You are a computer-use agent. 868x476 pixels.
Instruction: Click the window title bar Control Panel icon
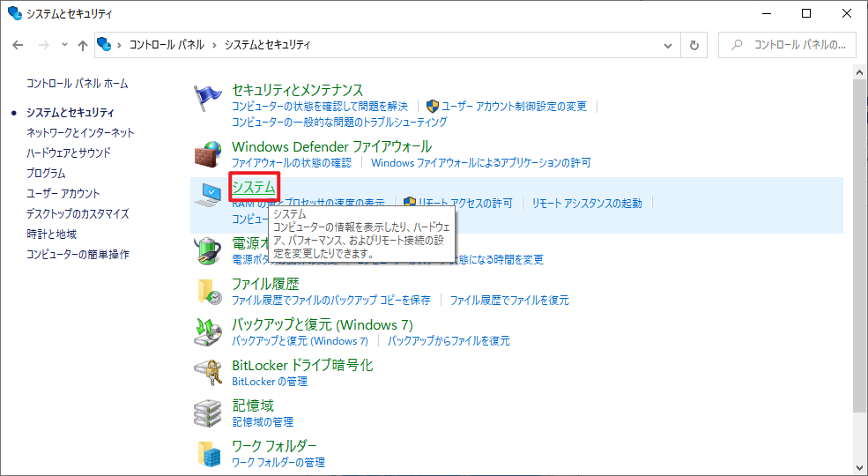click(x=15, y=13)
